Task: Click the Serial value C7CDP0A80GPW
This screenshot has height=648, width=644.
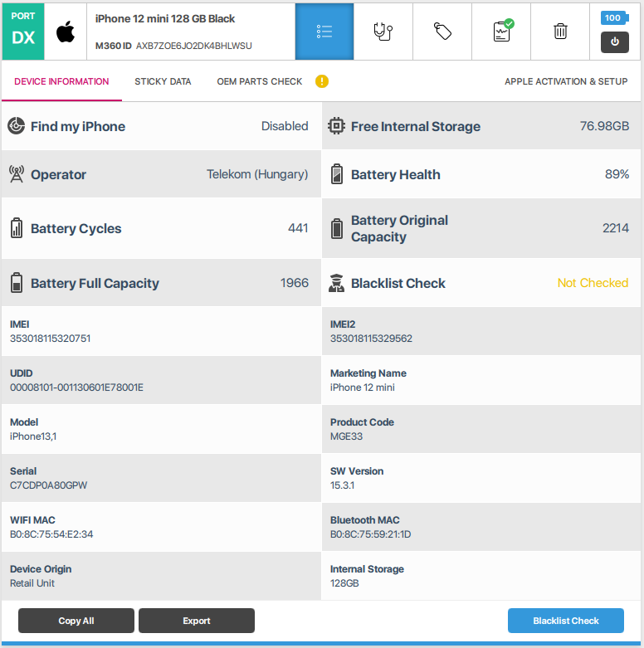Action: click(x=48, y=485)
